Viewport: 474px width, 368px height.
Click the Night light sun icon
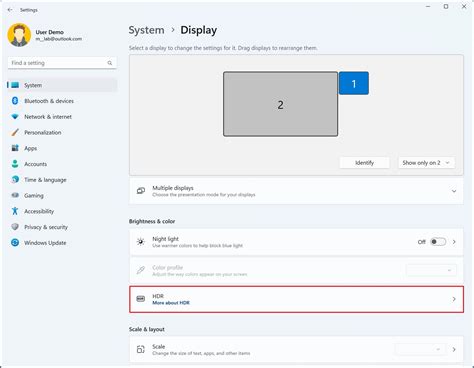(141, 242)
